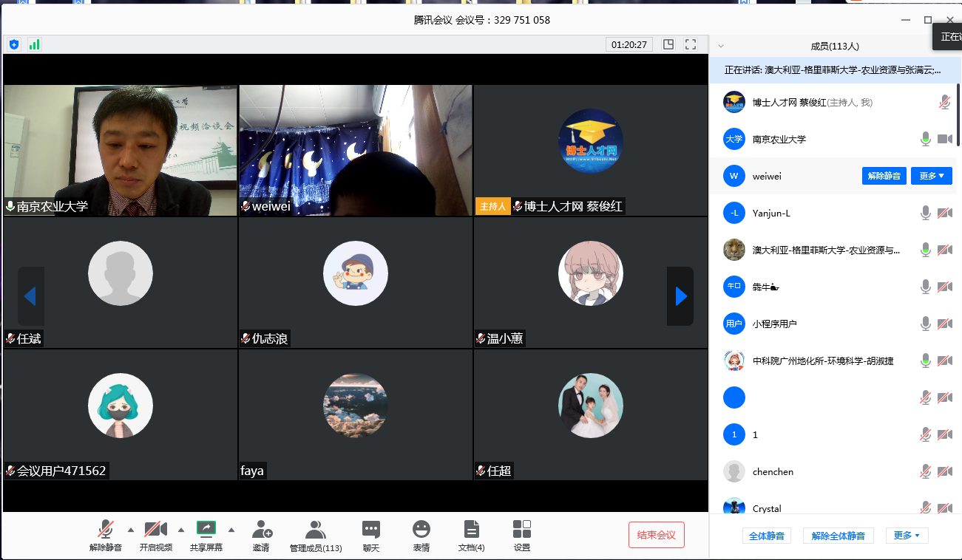Viewport: 962px width, 560px height.
Task: Select the 南京农业大学 video tile
Action: [x=121, y=150]
